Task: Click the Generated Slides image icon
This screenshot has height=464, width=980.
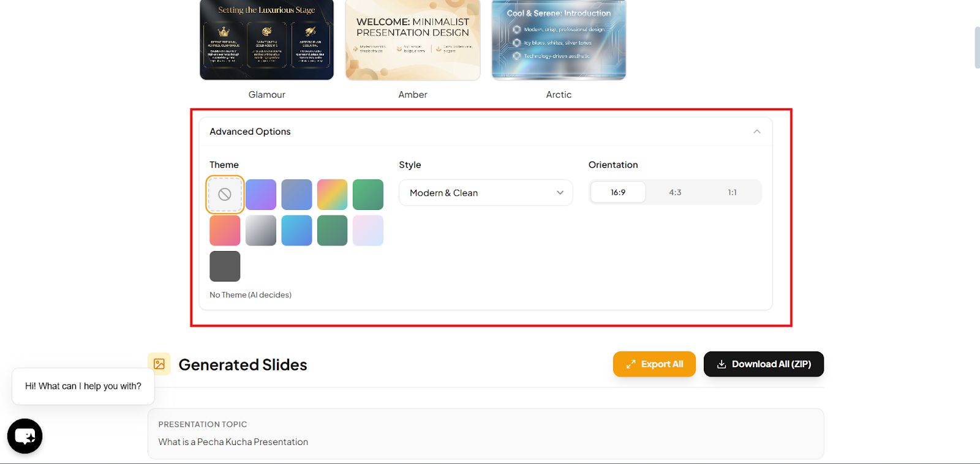Action: [x=159, y=364]
